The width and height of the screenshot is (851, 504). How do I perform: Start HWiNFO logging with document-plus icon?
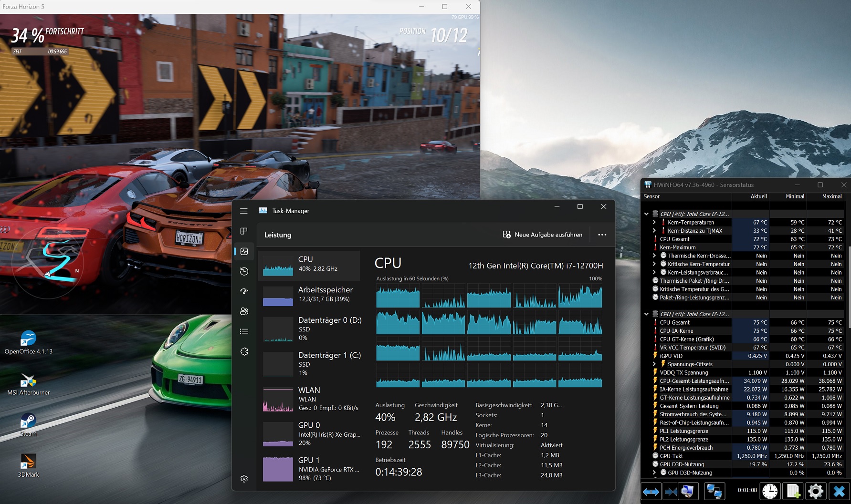(x=793, y=491)
